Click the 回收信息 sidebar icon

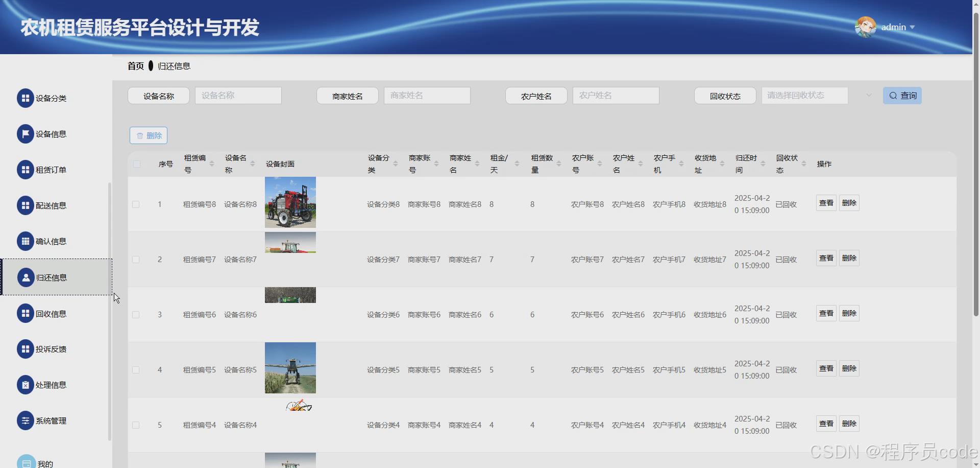25,314
